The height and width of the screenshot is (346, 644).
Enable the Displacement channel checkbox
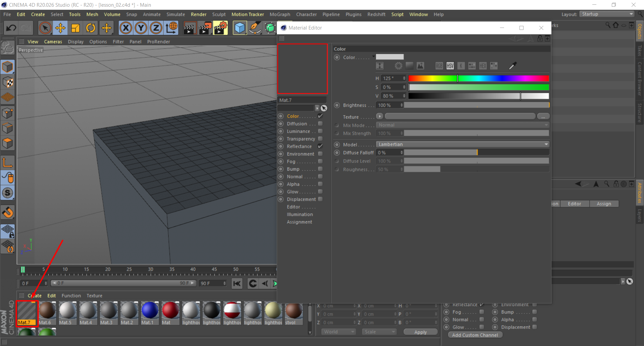point(320,199)
